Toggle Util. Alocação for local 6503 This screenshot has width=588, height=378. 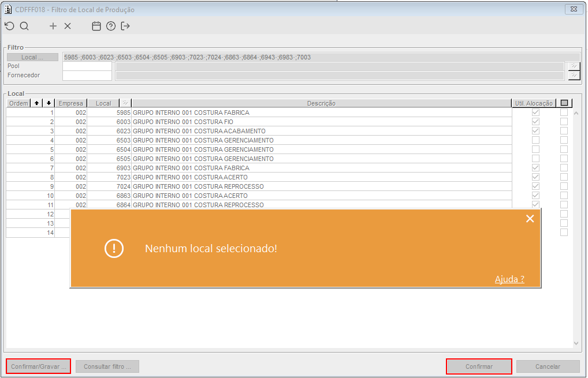point(535,140)
